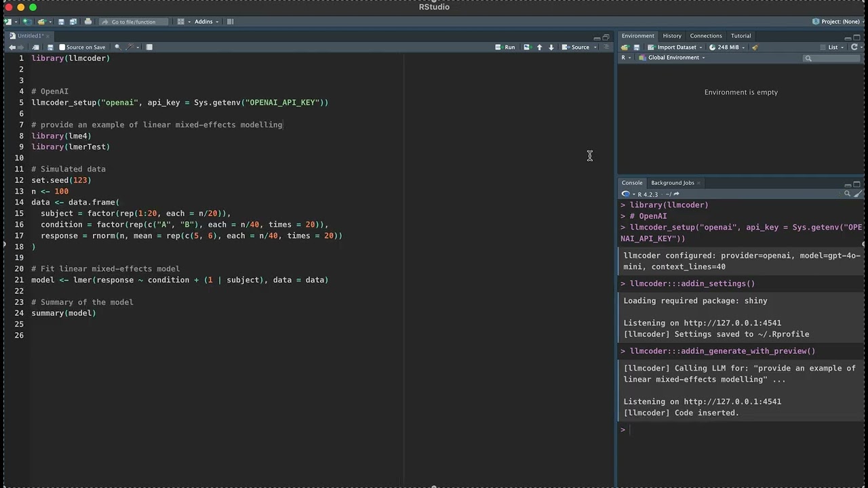The width and height of the screenshot is (868, 488).
Task: Go forward to next source location
Action: point(21,47)
